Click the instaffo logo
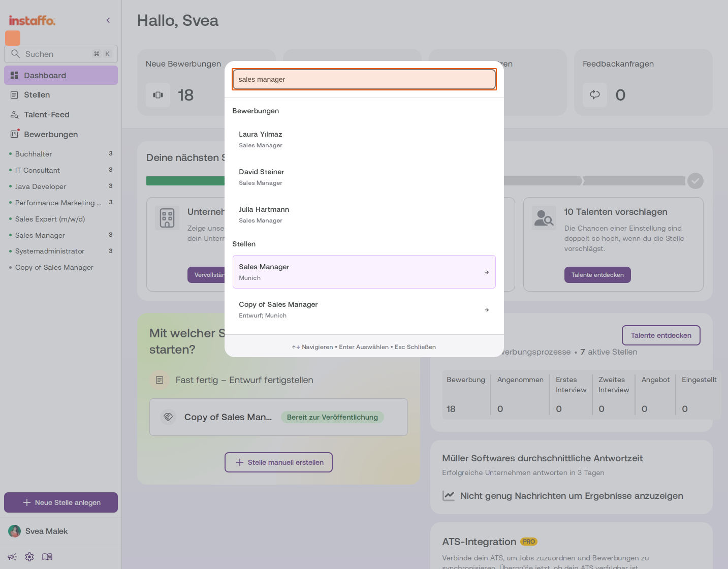This screenshot has width=728, height=569. point(32,20)
